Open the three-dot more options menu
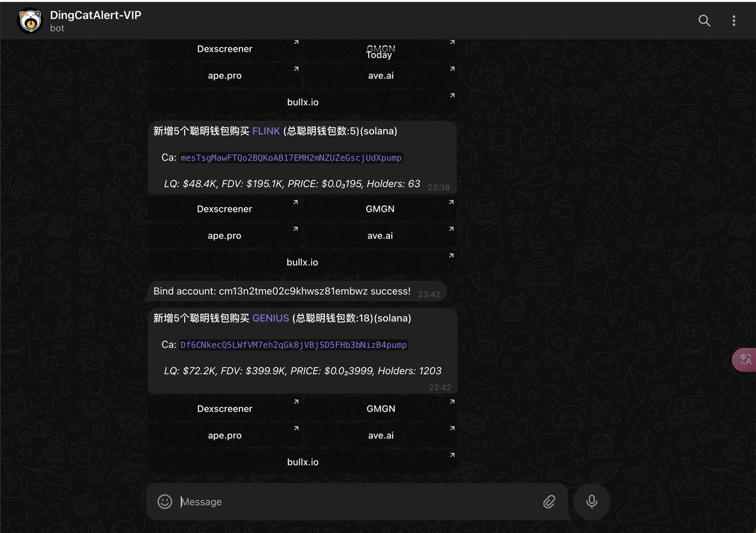The width and height of the screenshot is (756, 533). [734, 21]
